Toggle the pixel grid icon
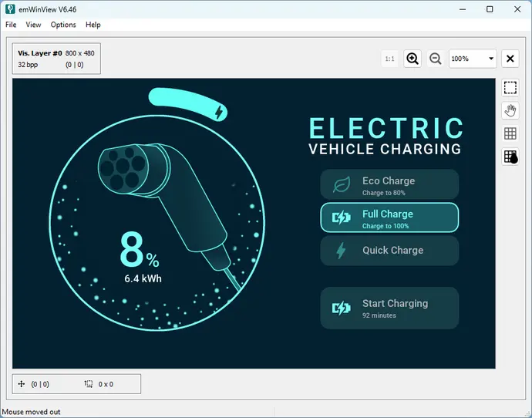 click(x=510, y=133)
